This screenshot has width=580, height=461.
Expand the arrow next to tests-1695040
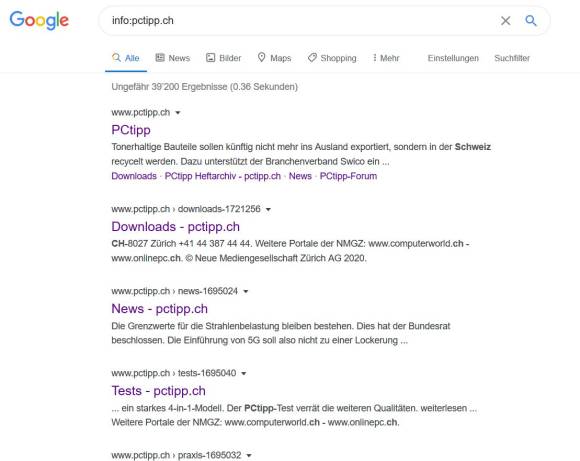[244, 374]
